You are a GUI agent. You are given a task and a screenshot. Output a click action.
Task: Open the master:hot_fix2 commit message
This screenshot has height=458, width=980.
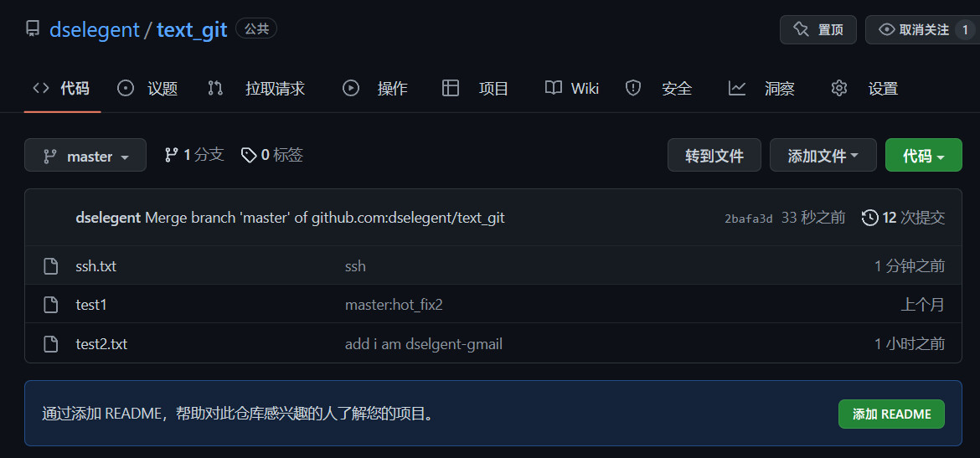coord(394,305)
